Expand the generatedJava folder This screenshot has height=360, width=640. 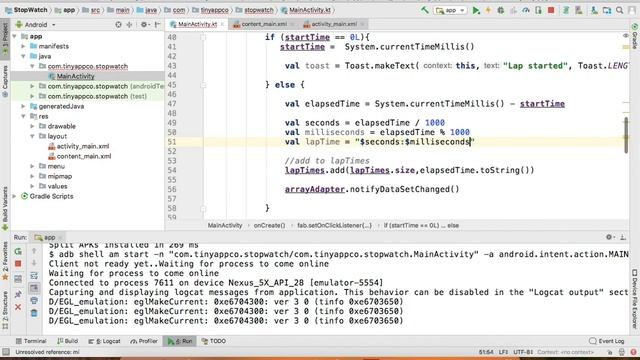coord(24,106)
